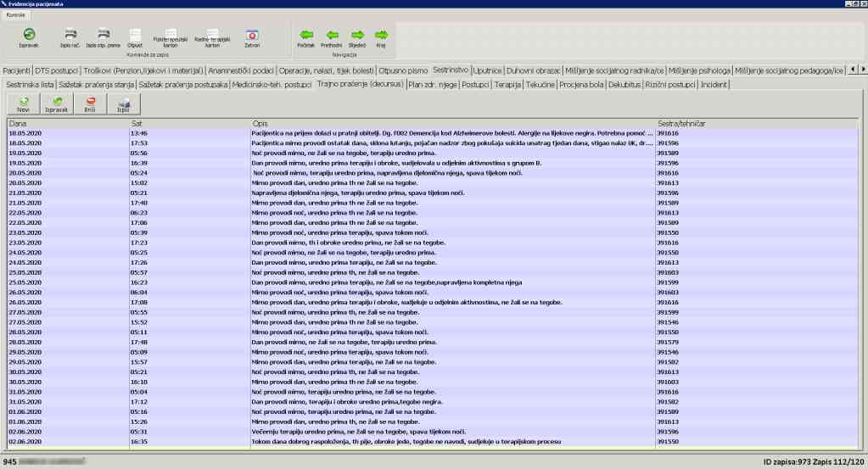Image resolution: width=868 pixels, height=469 pixels.
Task: Jump to last record with Kraj arrow
Action: point(381,35)
